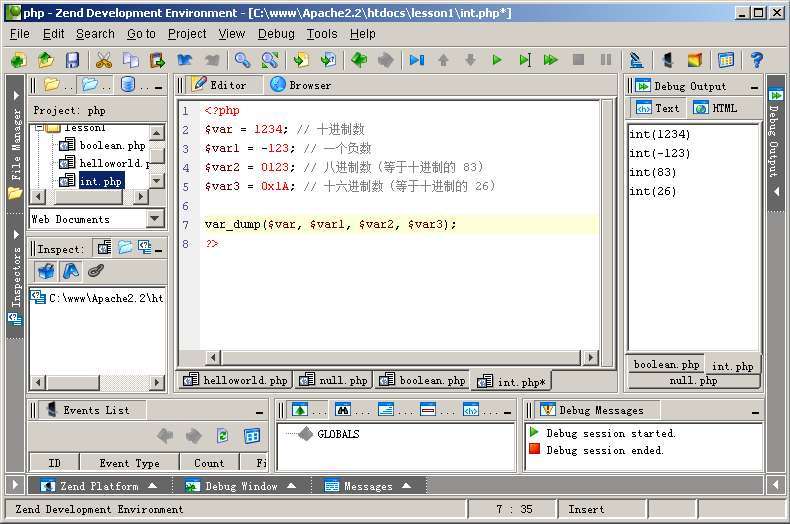Image resolution: width=790 pixels, height=524 pixels.
Task: Switch to null.php editor tab
Action: pyautogui.click(x=333, y=380)
